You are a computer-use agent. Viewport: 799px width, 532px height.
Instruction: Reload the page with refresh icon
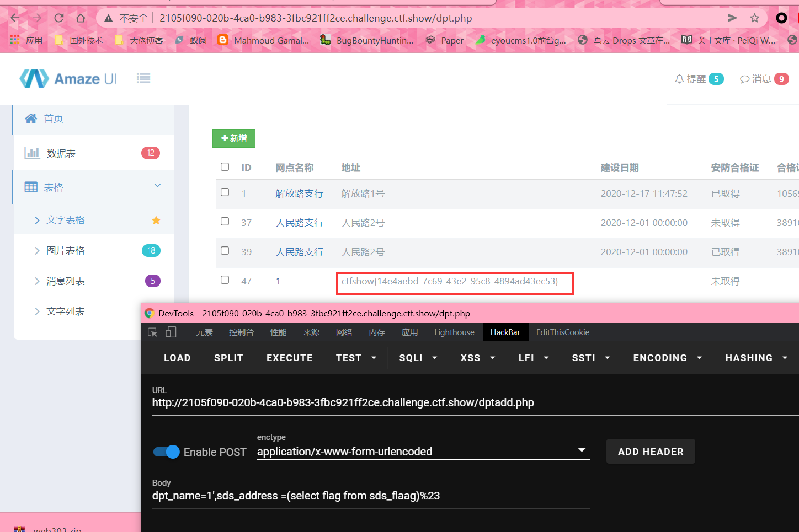(x=58, y=18)
